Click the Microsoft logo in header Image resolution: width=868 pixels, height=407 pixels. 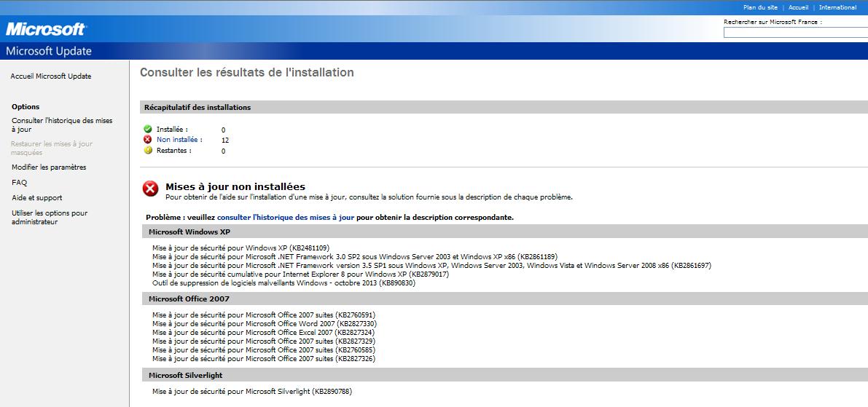pos(46,29)
